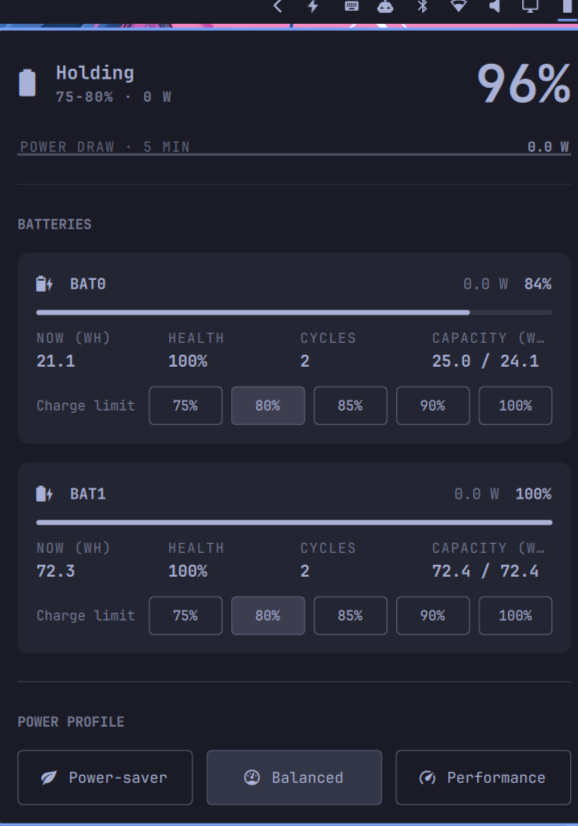The width and height of the screenshot is (578, 826).
Task: Select 75% charge limit for BAT1
Action: pyautogui.click(x=185, y=615)
